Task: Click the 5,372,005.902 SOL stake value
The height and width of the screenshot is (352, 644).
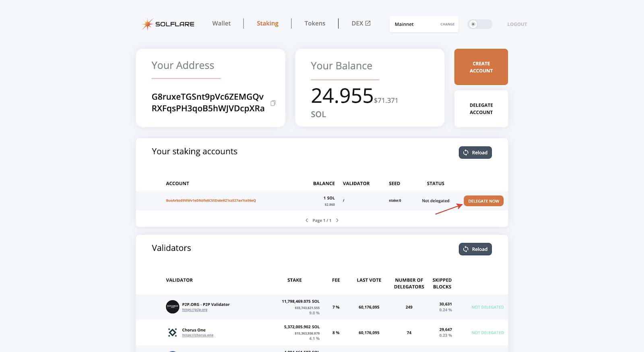Action: [302, 327]
